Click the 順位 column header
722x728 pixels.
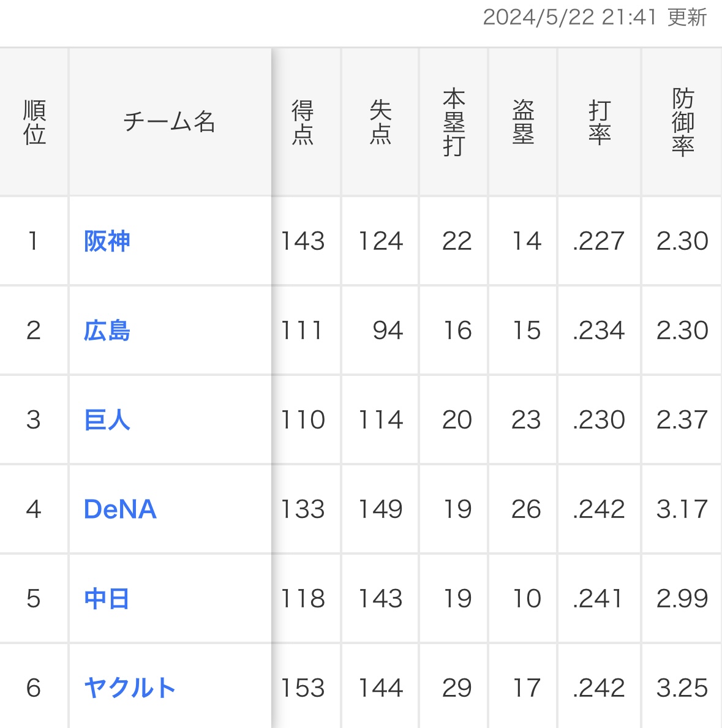[x=34, y=122]
